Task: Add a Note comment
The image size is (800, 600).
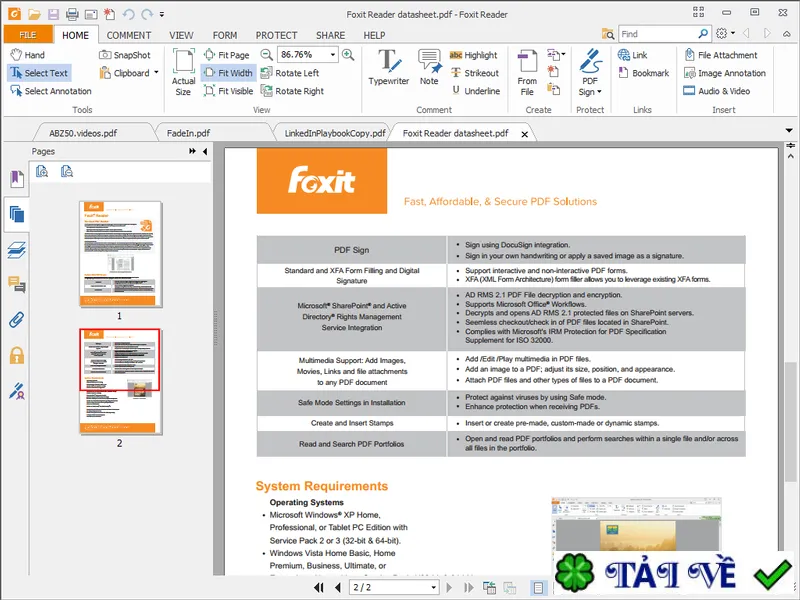Action: tap(429, 67)
